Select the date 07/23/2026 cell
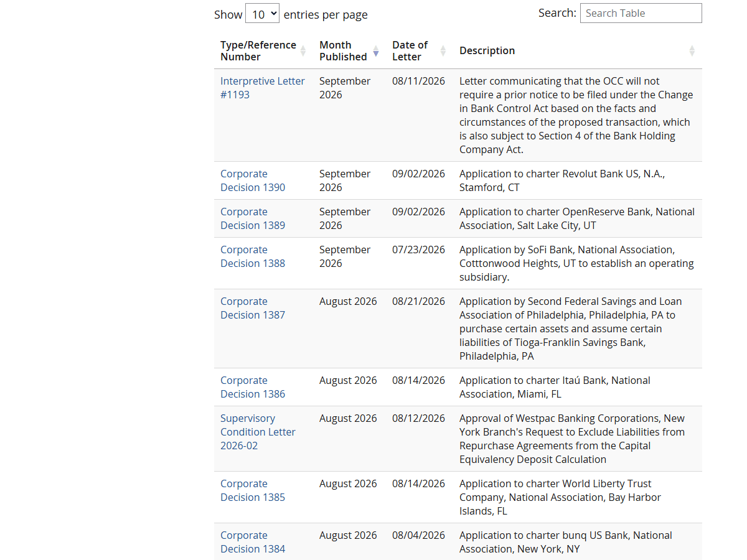Image resolution: width=747 pixels, height=560 pixels. (x=418, y=250)
